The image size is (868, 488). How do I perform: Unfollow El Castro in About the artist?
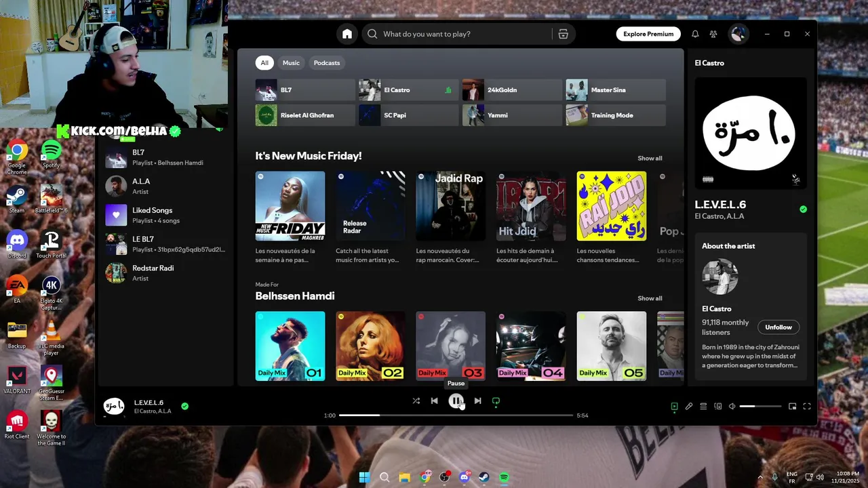tap(778, 327)
